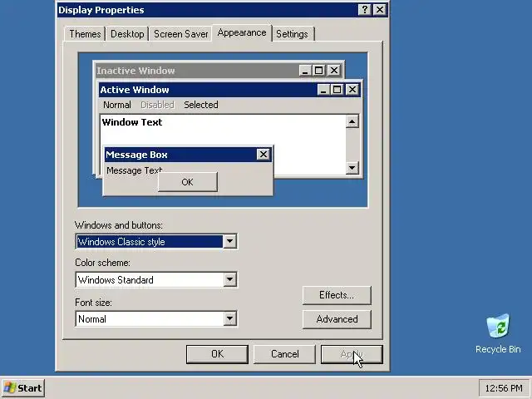Image resolution: width=532 pixels, height=399 pixels.
Task: Click the Normal menu item in preview
Action: point(117,105)
